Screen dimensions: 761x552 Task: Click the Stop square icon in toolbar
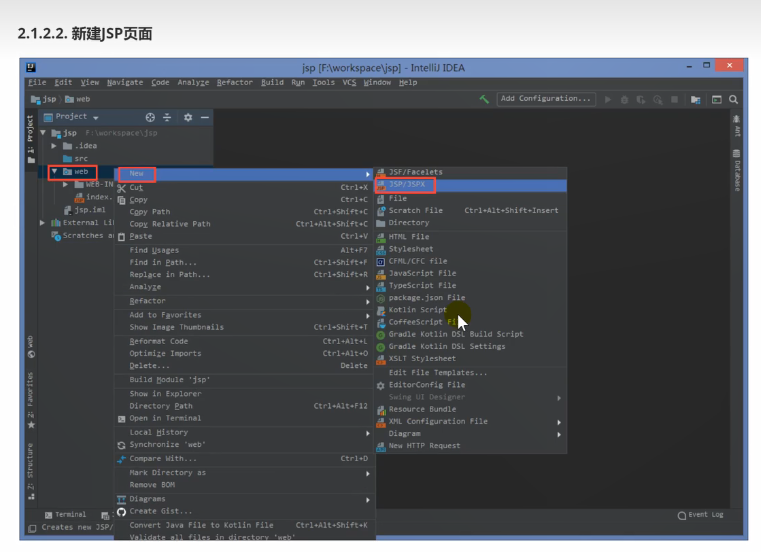tap(674, 100)
